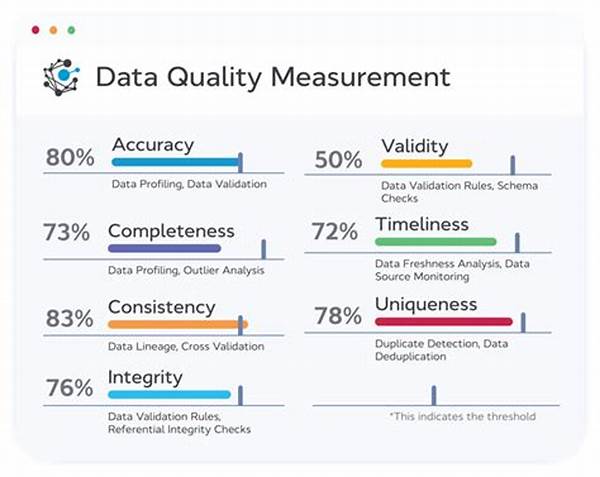Click the green window dot
The image size is (600, 477).
[x=71, y=30]
